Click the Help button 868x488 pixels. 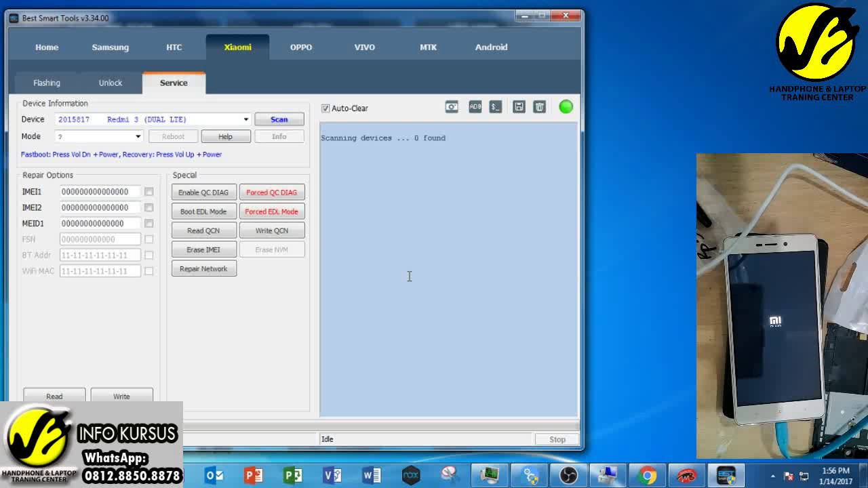225,137
